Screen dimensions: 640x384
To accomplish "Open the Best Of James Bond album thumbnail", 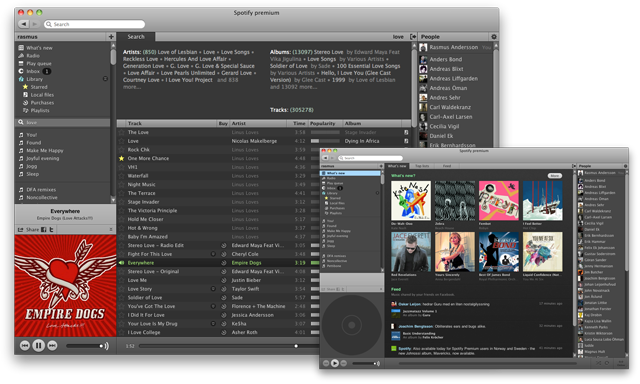I will coord(499,252).
